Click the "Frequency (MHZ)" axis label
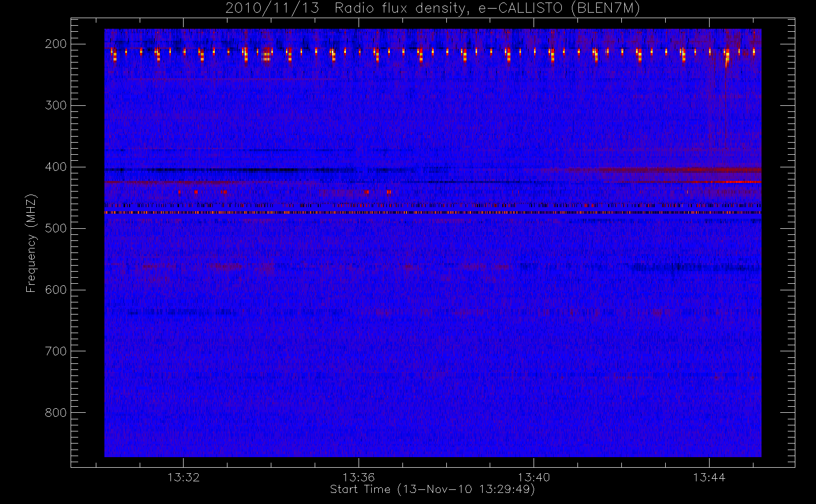The width and height of the screenshot is (816, 504). (31, 243)
